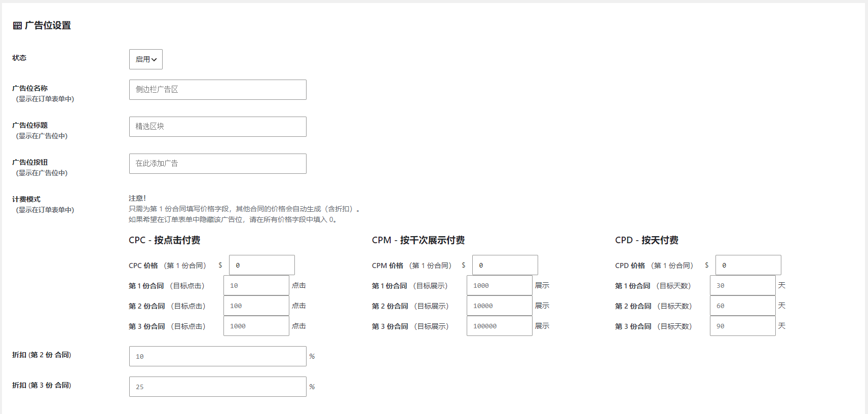868x414 pixels.
Task: Click the 'CPD 价格' label text
Action: 630,266
